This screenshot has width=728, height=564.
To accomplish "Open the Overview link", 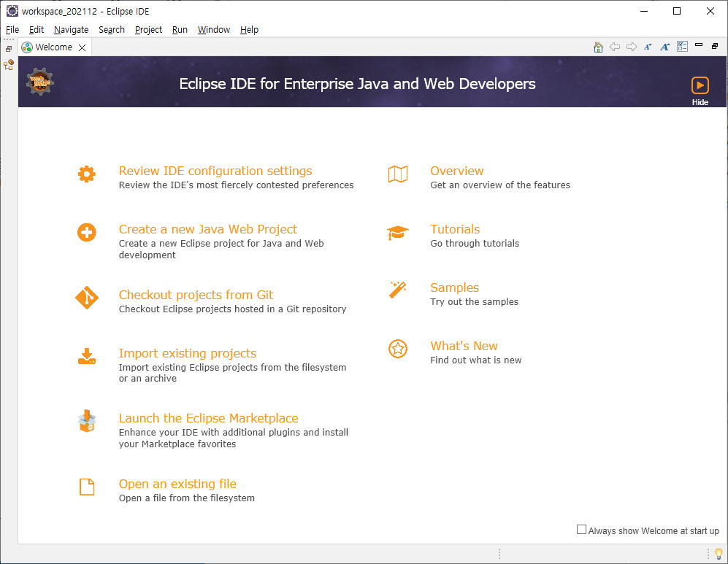I will 457,171.
